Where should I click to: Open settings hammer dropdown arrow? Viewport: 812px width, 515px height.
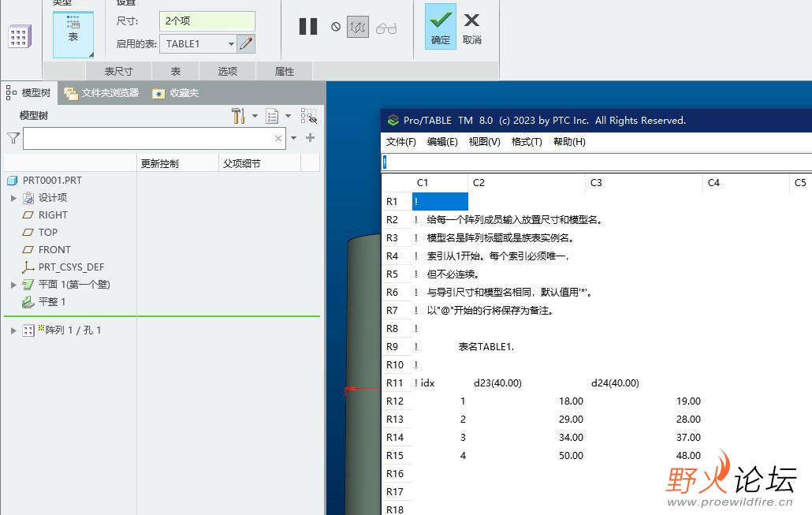click(x=255, y=116)
